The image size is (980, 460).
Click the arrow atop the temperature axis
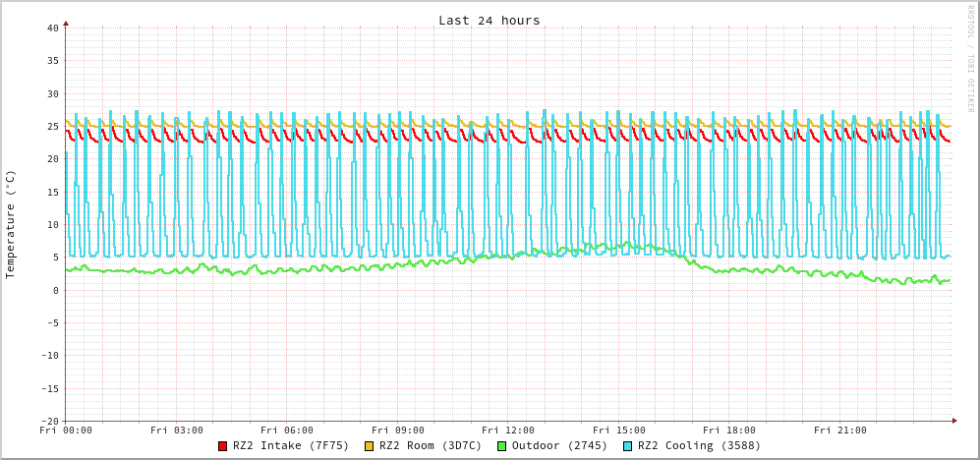(66, 22)
